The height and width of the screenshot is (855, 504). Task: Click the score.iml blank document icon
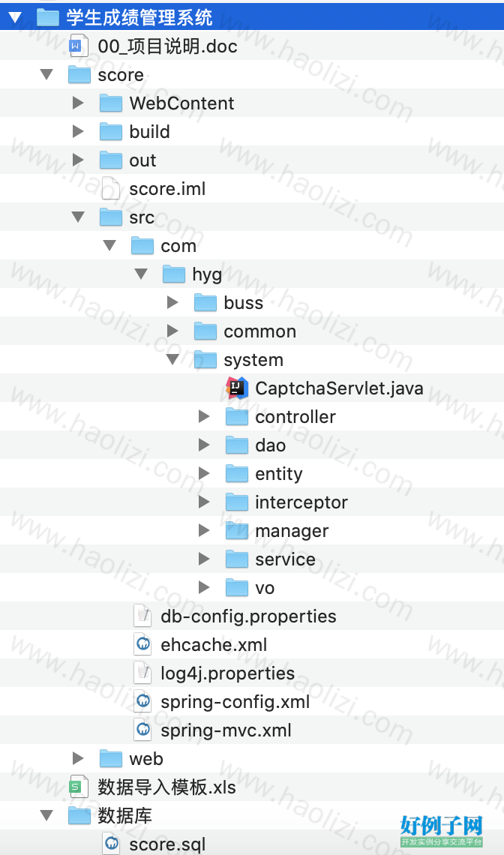(x=111, y=189)
